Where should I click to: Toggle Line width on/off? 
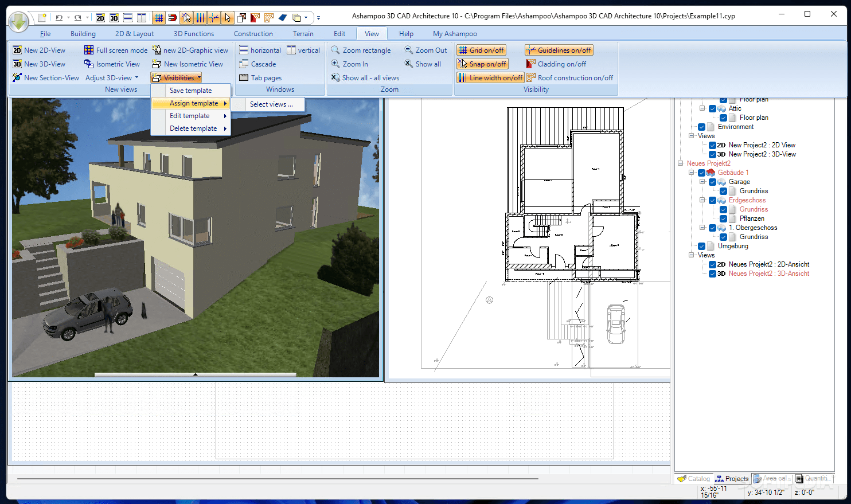[x=490, y=78]
